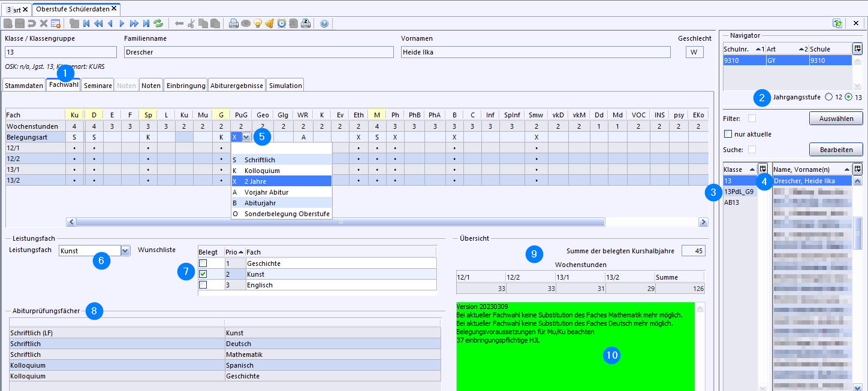Click the save floppy disk icon

tap(19, 23)
